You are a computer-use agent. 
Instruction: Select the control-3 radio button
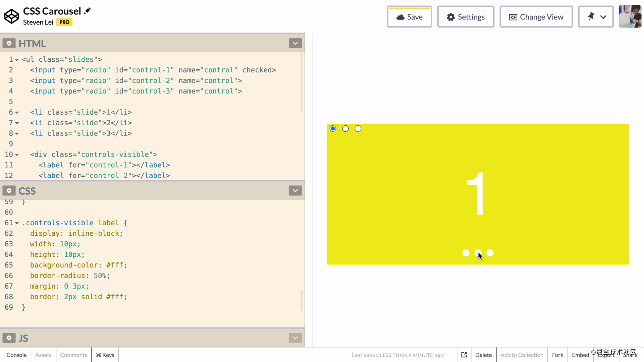coord(358,128)
